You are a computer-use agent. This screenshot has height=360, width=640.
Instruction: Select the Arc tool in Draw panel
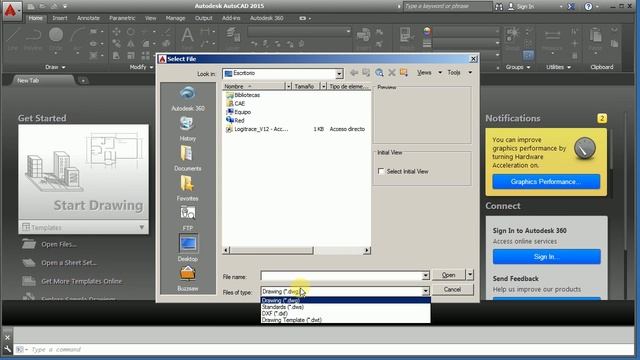(77, 39)
